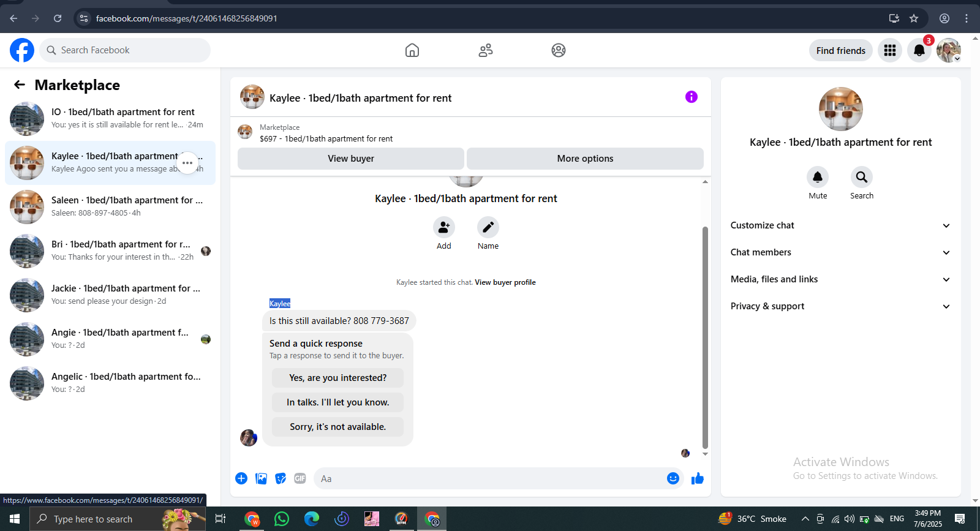Screen dimensions: 980x531
Task: Open the account profile picture menu
Action: pyautogui.click(x=949, y=50)
